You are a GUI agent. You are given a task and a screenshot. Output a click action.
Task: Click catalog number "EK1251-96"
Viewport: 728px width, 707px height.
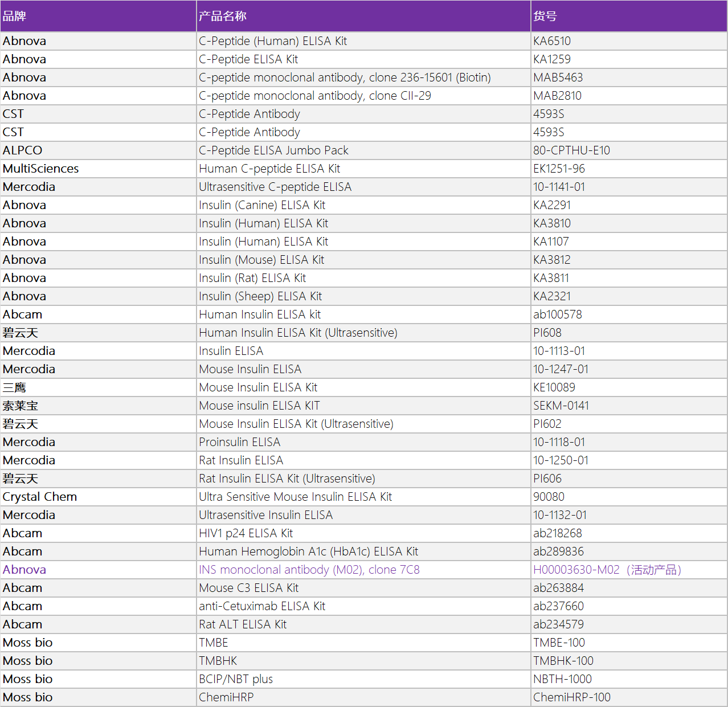pyautogui.click(x=559, y=169)
